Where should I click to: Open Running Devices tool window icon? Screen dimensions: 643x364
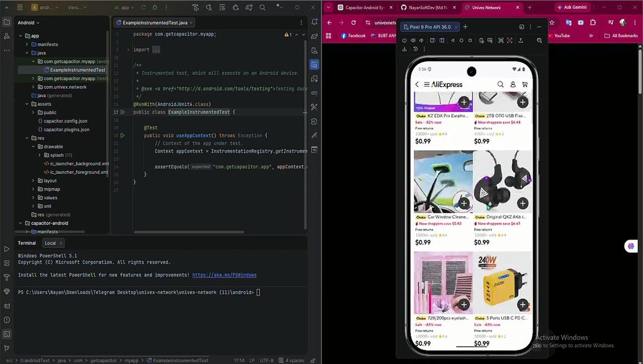[314, 65]
